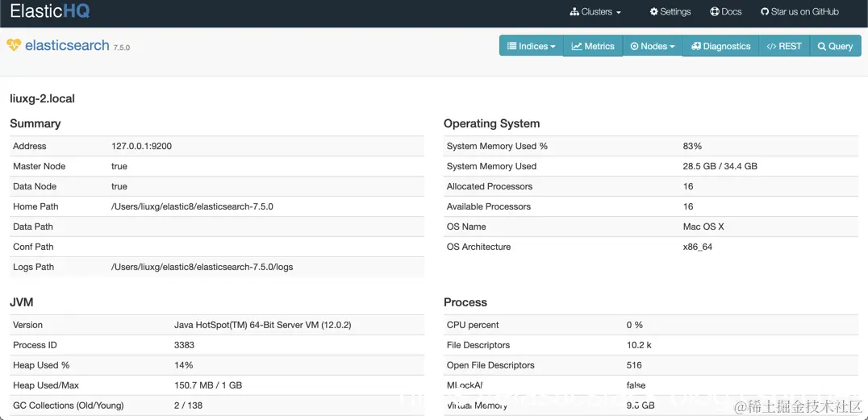Select the Heap Used 14% value

click(183, 365)
